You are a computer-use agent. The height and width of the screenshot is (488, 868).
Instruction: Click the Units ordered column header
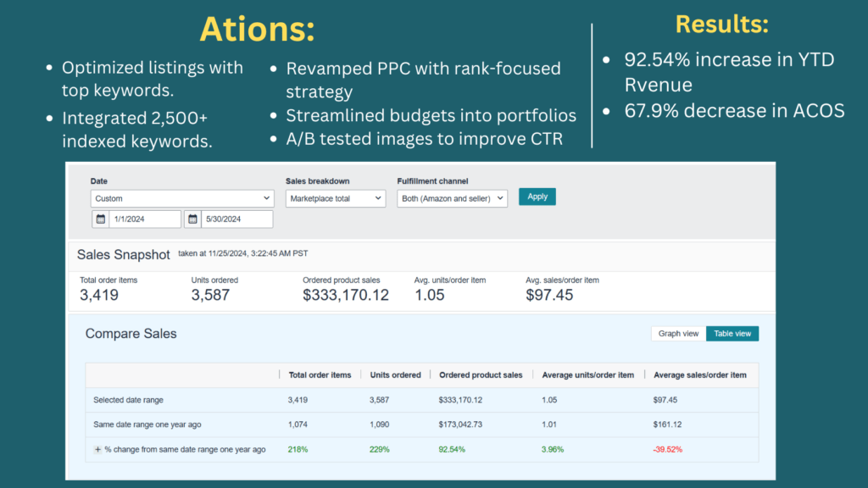click(x=396, y=374)
